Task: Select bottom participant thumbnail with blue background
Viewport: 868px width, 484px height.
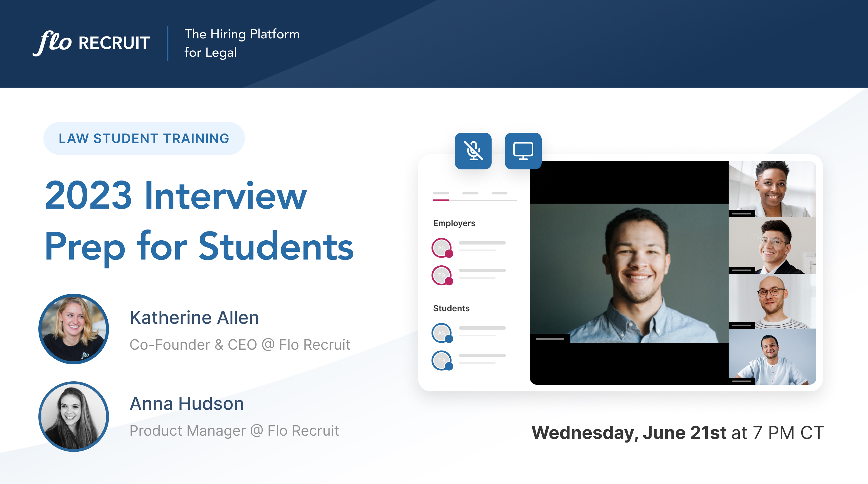Action: 772,357
